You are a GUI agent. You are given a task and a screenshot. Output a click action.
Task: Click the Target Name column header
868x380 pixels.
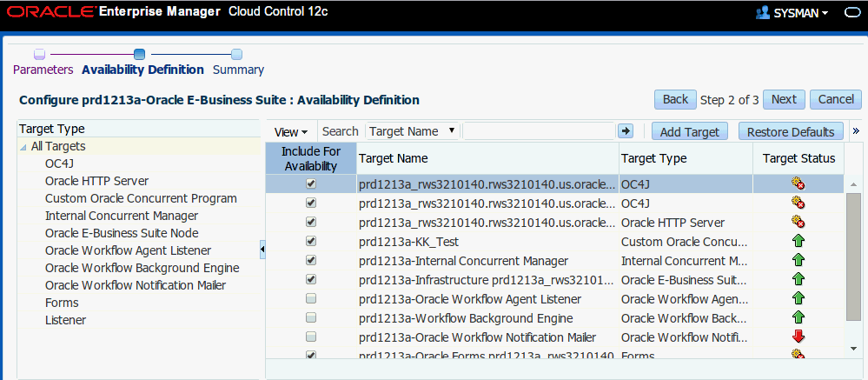[x=487, y=158]
